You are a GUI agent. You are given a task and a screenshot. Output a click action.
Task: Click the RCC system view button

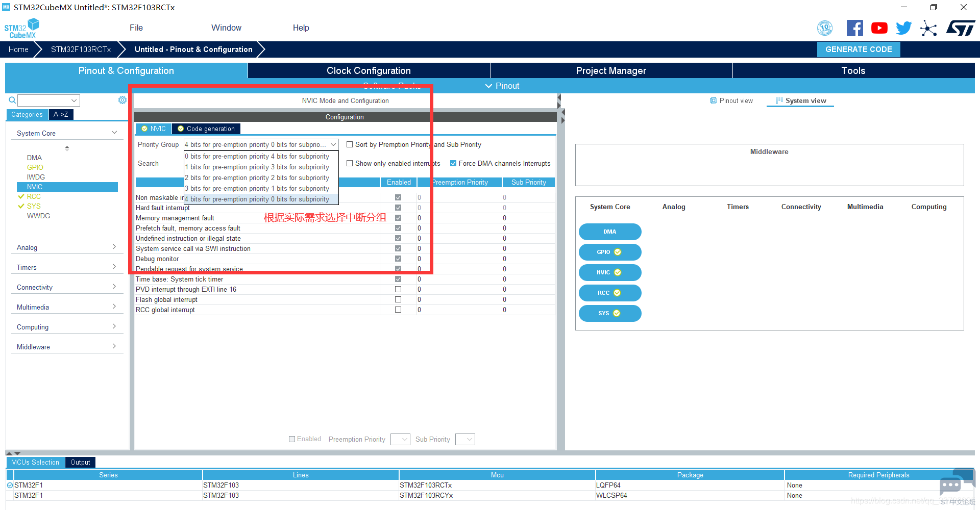tap(610, 293)
